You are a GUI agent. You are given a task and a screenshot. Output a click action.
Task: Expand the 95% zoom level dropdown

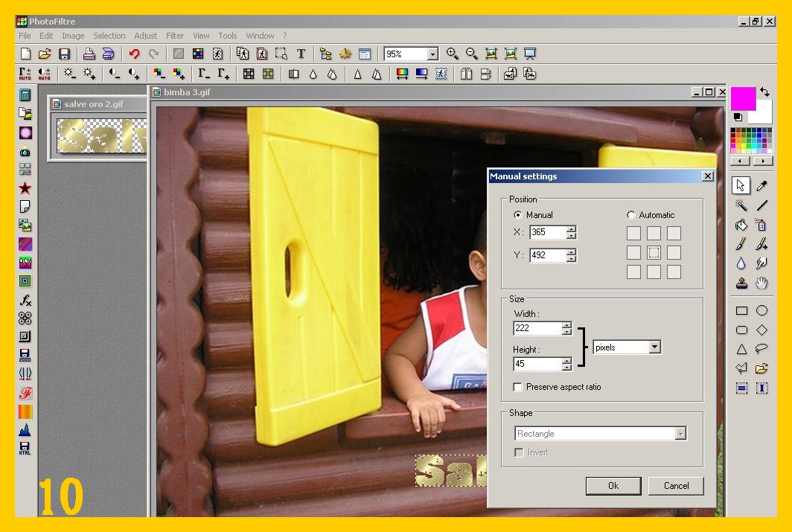coord(432,54)
